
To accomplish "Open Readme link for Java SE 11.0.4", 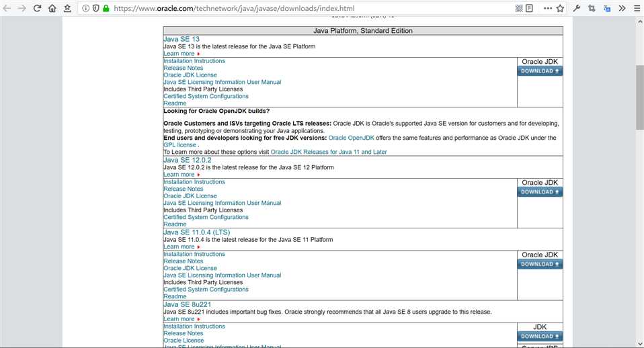I will (x=175, y=296).
